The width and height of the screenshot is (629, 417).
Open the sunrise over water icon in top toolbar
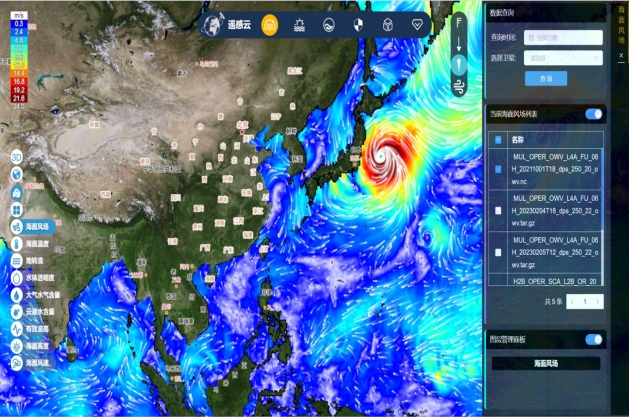300,25
